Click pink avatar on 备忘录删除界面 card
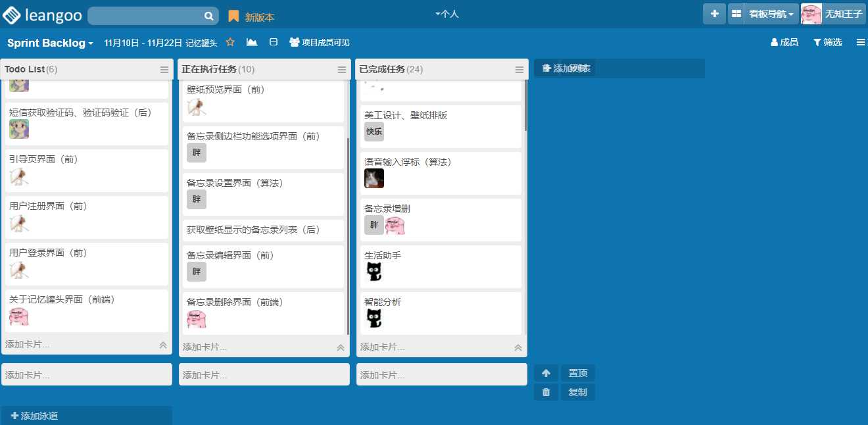This screenshot has height=425, width=868. (197, 319)
